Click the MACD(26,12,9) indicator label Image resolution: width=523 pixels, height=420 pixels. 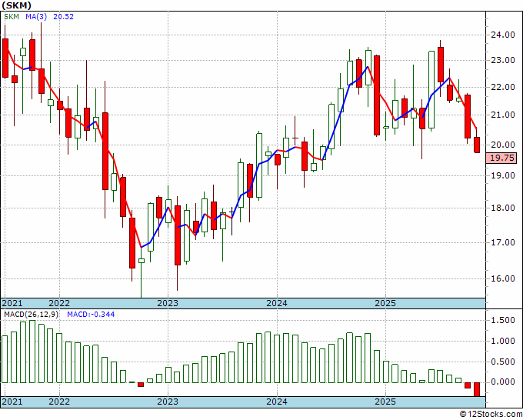click(x=31, y=315)
